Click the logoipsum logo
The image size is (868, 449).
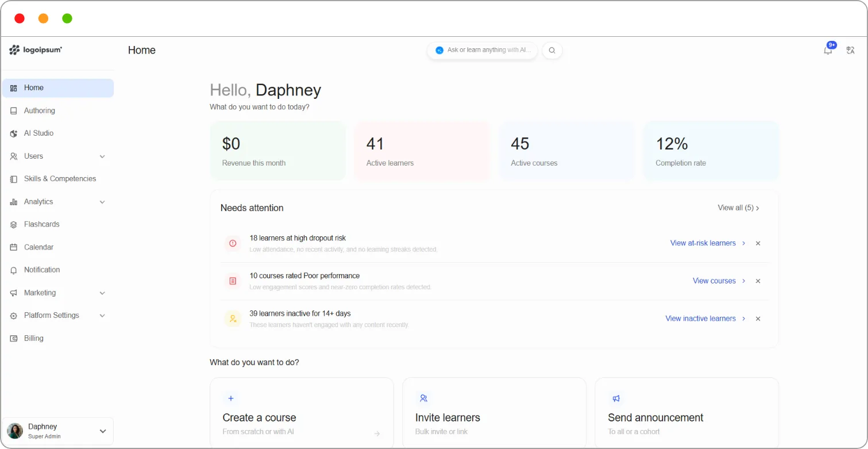(x=36, y=50)
